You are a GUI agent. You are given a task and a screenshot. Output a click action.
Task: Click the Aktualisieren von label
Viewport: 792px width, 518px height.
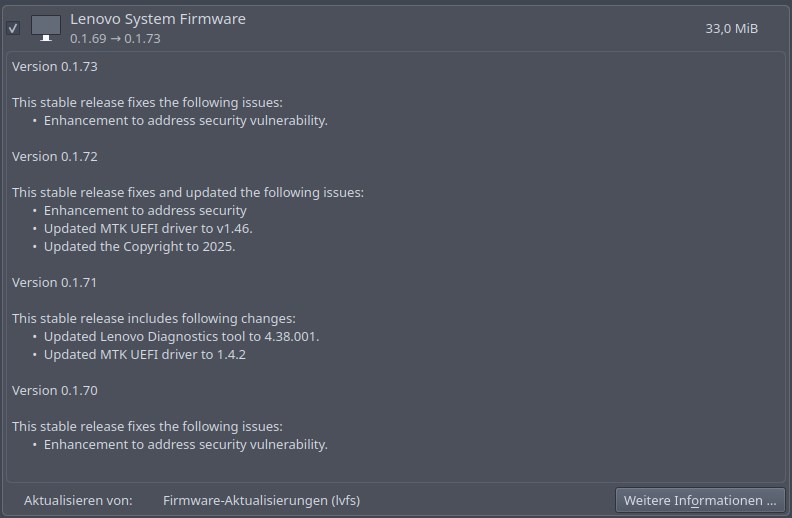(78, 500)
